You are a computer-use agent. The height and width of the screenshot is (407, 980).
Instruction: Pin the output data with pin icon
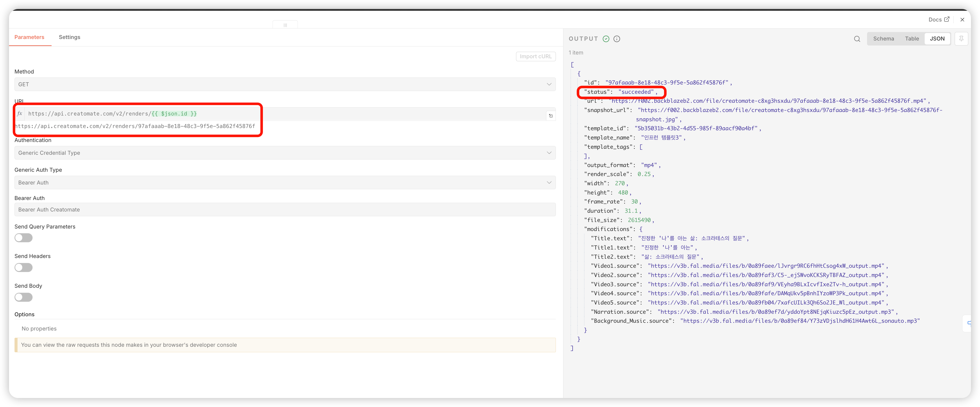961,39
